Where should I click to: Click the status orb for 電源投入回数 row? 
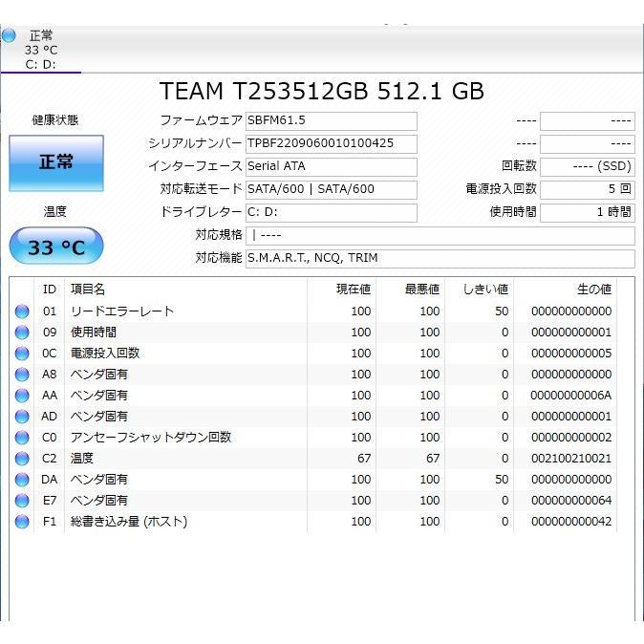coord(22,354)
